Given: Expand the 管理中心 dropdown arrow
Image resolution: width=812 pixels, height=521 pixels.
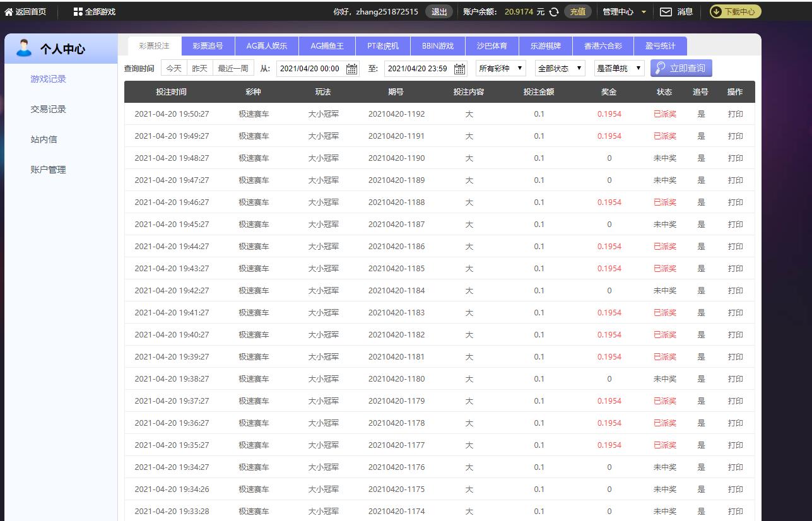Looking at the screenshot, I should (x=644, y=13).
